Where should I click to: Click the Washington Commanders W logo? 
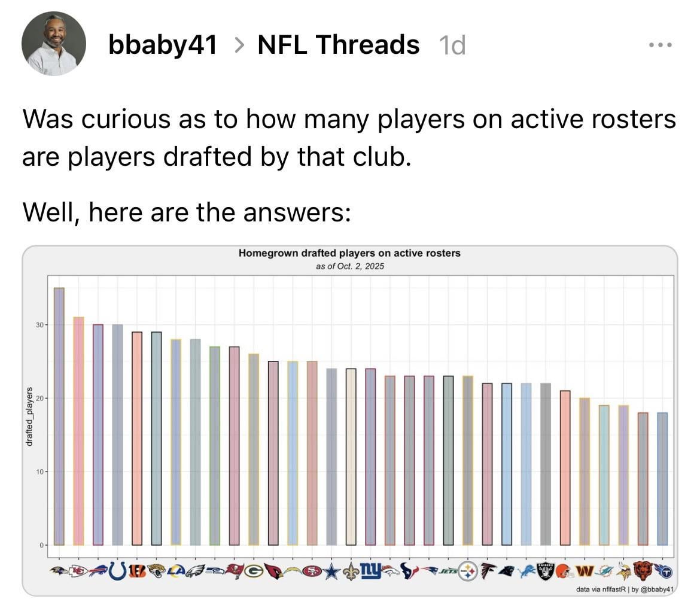(x=585, y=571)
